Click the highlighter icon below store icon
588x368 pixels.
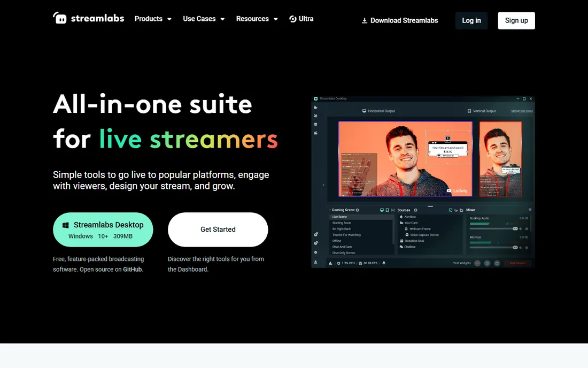point(316,133)
